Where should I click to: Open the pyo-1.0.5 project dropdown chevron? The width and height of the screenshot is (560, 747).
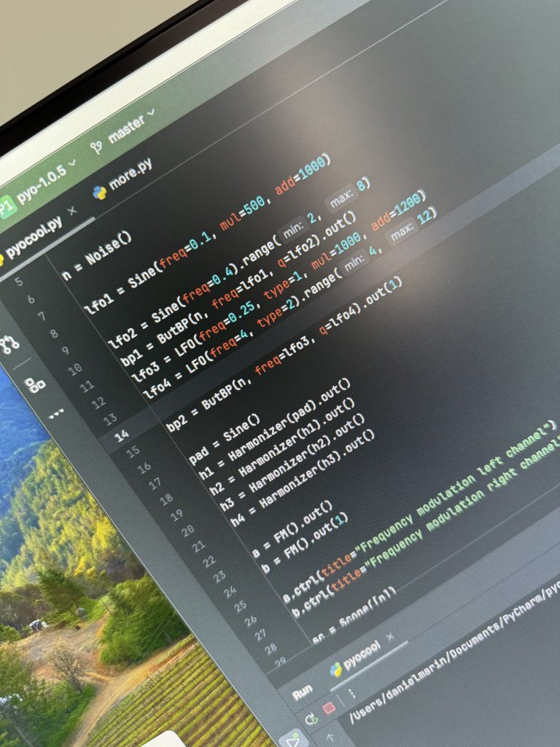click(72, 163)
